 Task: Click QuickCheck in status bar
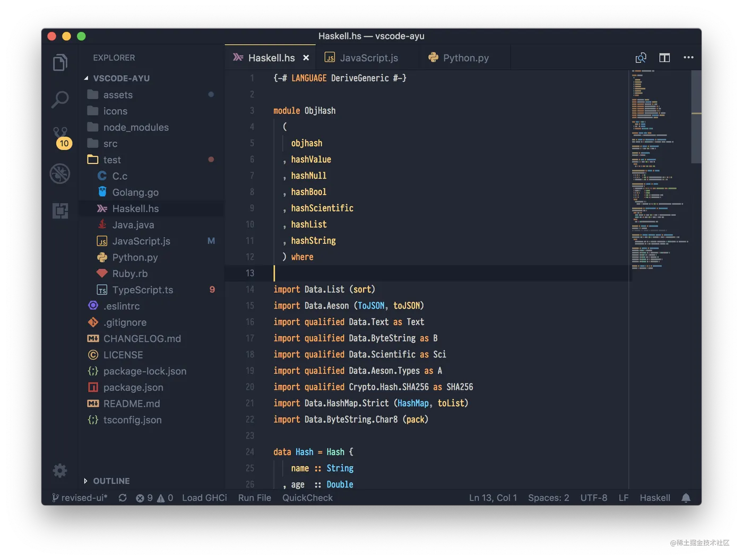307,498
